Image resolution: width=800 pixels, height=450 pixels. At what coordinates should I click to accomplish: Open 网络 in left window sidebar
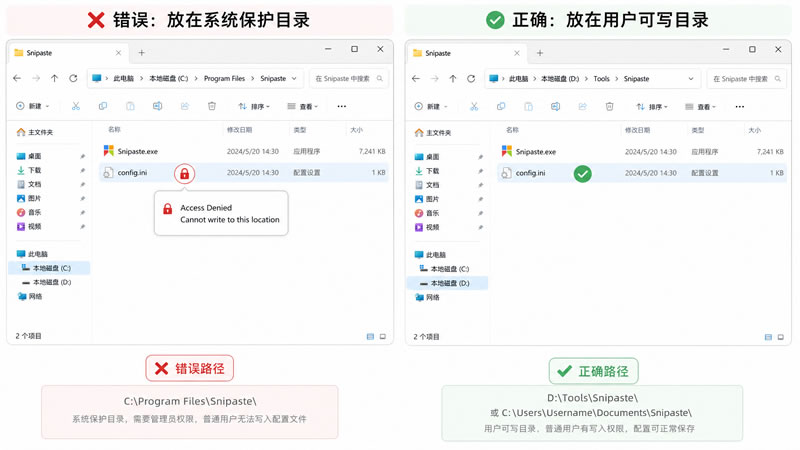point(30,296)
